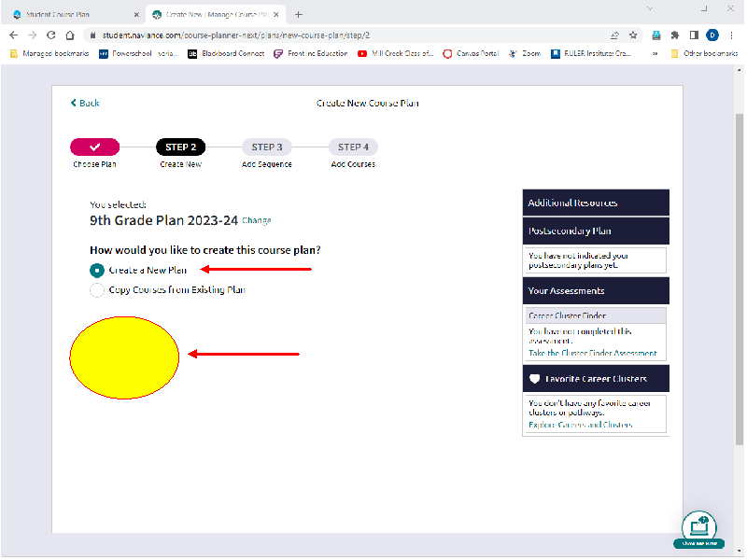Image resolution: width=747 pixels, height=560 pixels.
Task: Open Frontline Education bookmark
Action: 311,54
